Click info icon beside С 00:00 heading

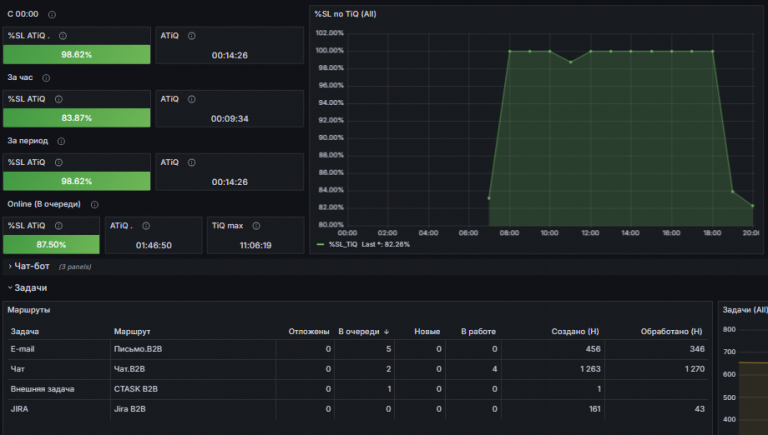pos(52,15)
